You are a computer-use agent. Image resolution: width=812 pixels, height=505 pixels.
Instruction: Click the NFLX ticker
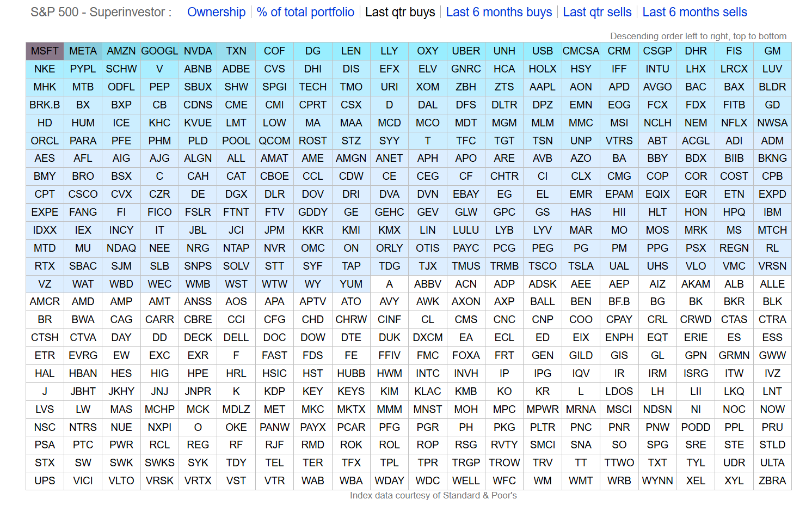(x=734, y=123)
